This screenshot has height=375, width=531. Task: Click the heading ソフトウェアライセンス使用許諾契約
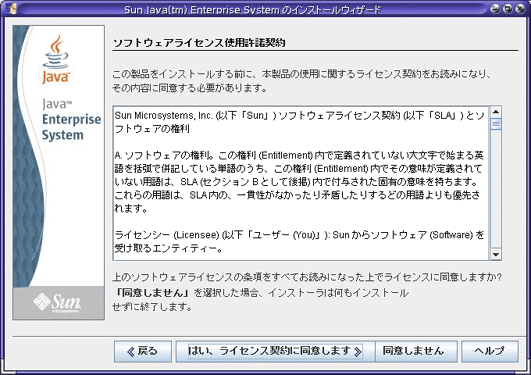click(199, 43)
